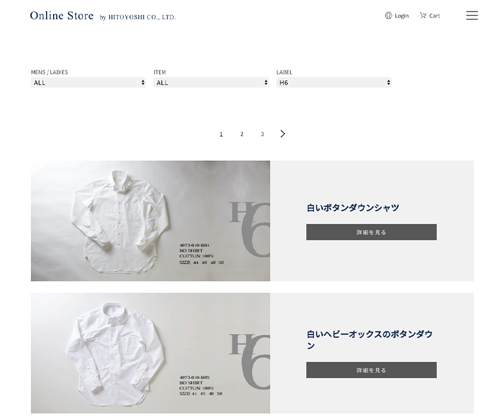Open the MENS / LADIES dropdown
504x420 pixels.
(88, 83)
